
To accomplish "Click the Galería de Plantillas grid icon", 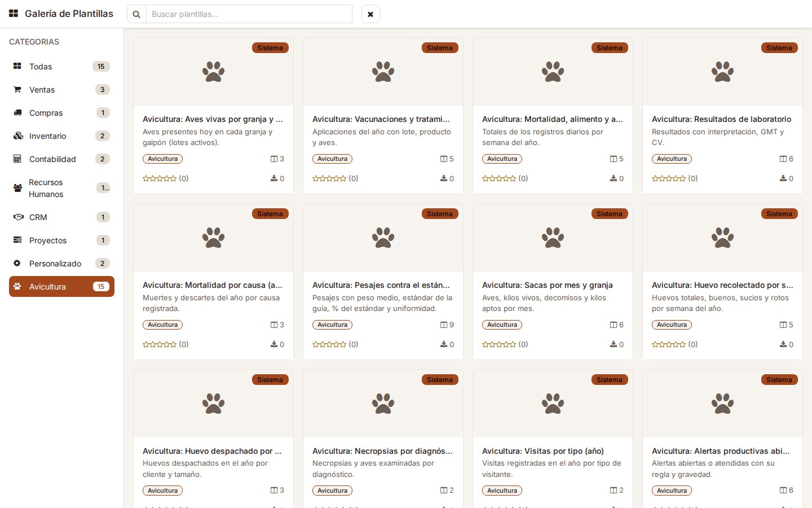I will (x=14, y=14).
